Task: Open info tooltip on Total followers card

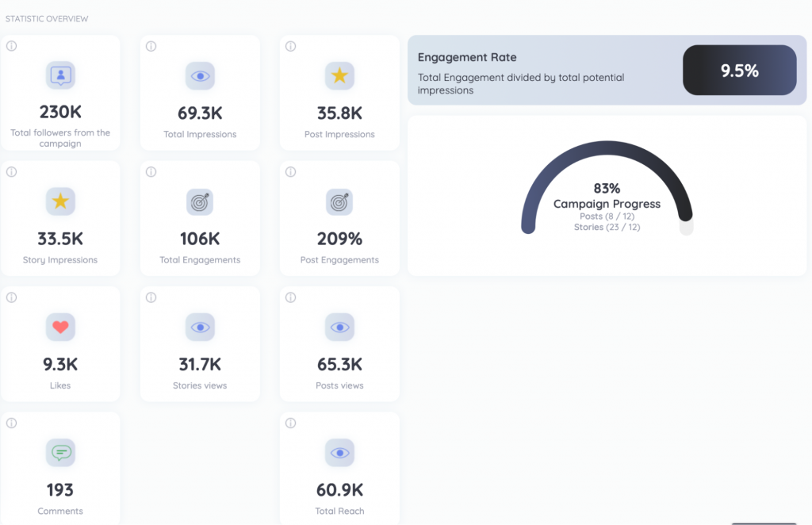Action: pyautogui.click(x=12, y=46)
